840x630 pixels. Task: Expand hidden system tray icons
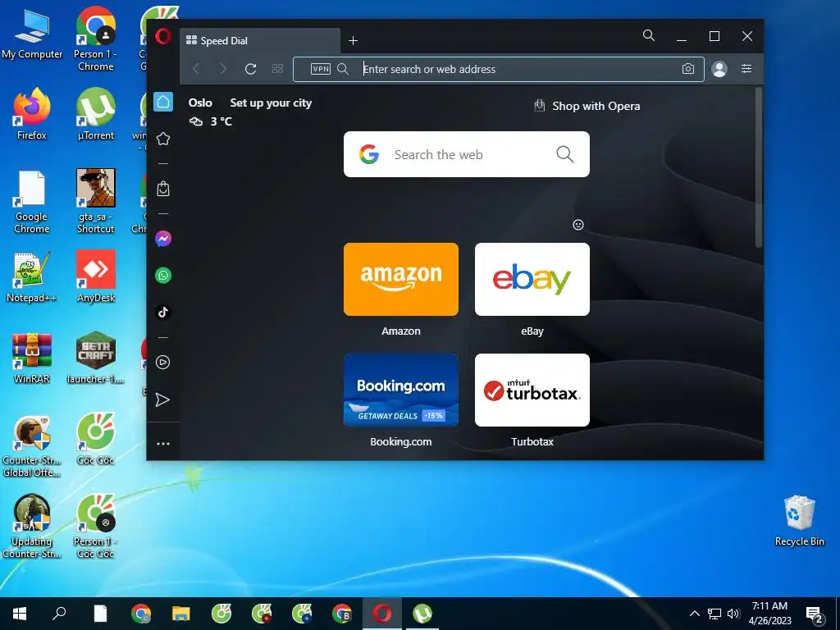tap(694, 614)
